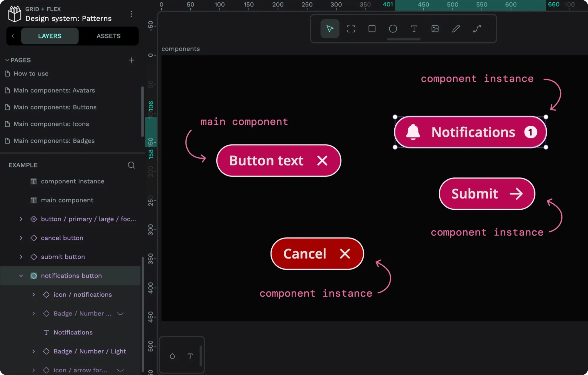The width and height of the screenshot is (588, 375).
Task: Open the Main components: Buttons page
Action: (54, 107)
